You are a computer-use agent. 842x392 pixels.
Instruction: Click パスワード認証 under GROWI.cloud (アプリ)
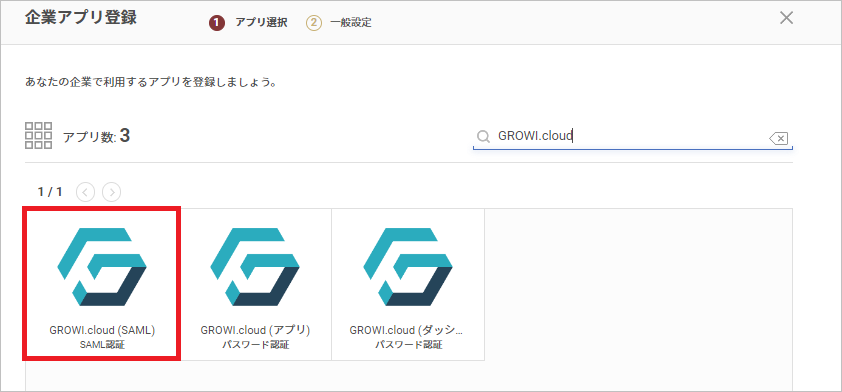tap(256, 345)
